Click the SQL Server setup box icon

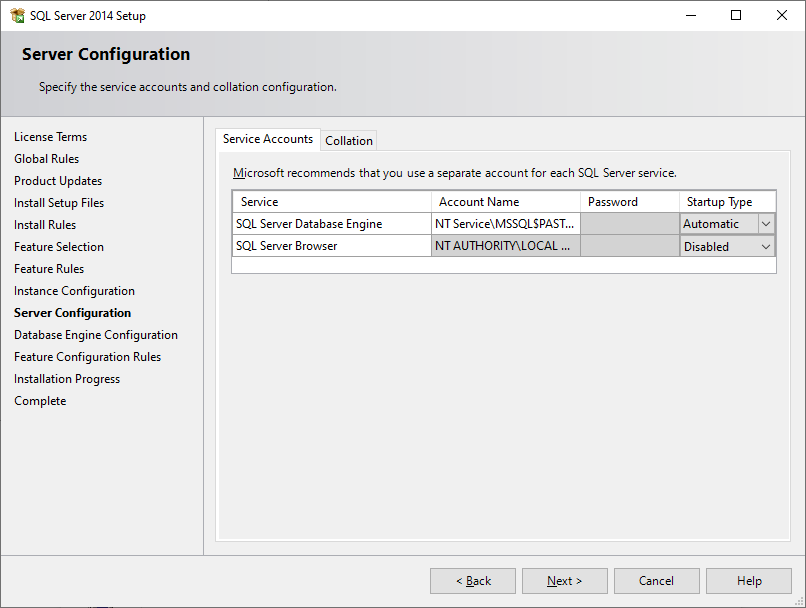click(x=17, y=15)
